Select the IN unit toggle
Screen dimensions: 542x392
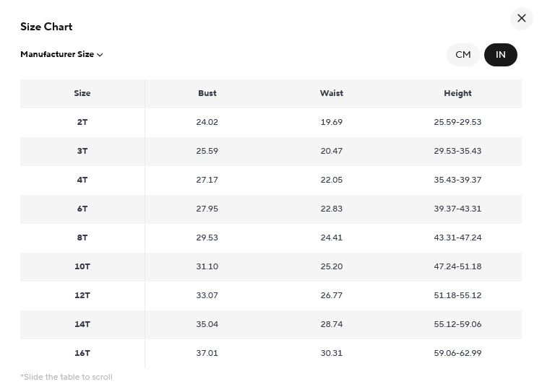pos(501,55)
